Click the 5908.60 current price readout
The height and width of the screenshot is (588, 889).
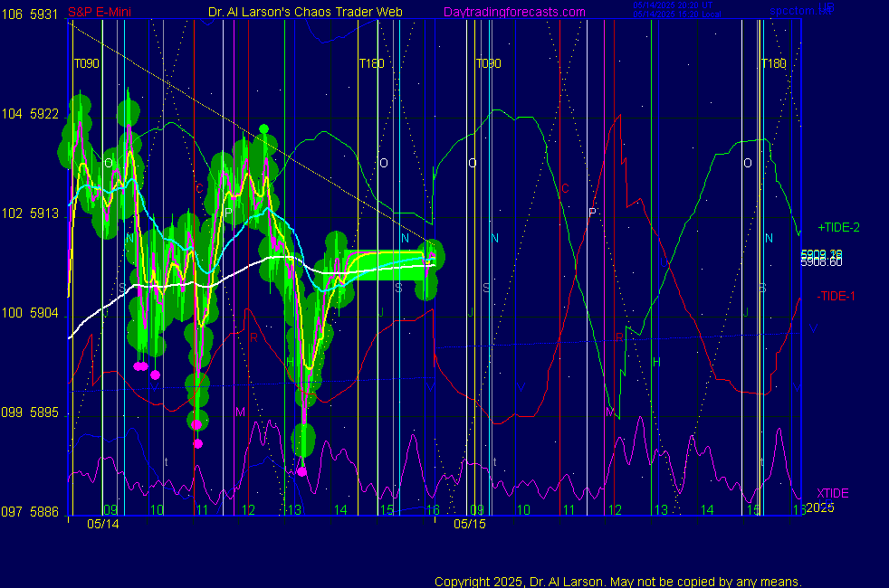click(821, 262)
